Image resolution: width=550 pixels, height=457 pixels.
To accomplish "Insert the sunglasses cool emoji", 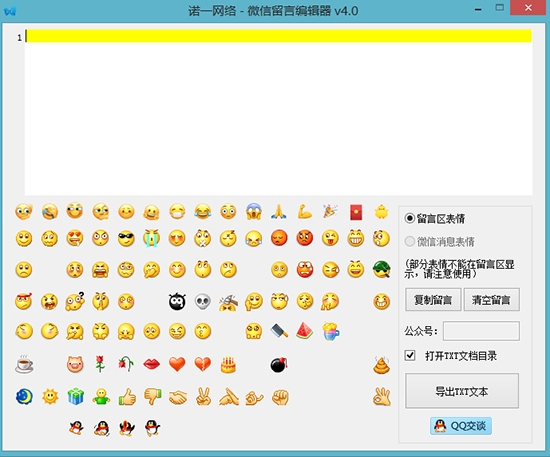I will (126, 238).
